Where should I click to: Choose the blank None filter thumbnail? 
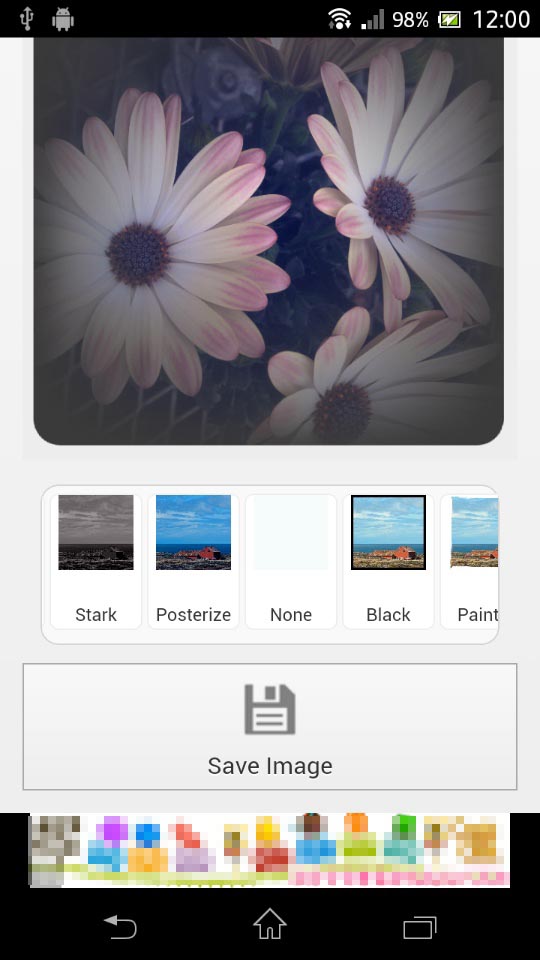[291, 532]
